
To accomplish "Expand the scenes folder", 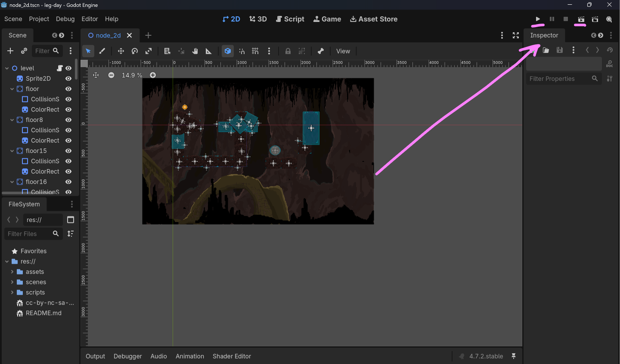I will pos(12,282).
